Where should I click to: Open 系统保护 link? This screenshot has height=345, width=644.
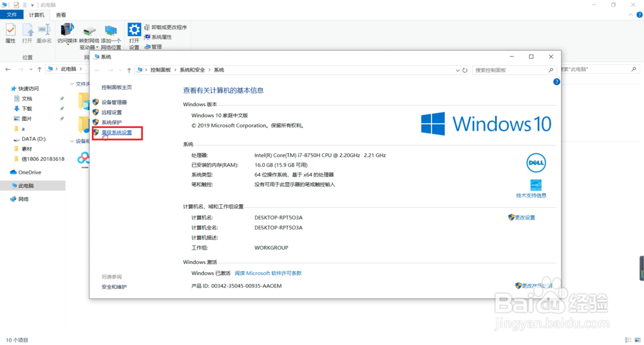(x=111, y=122)
